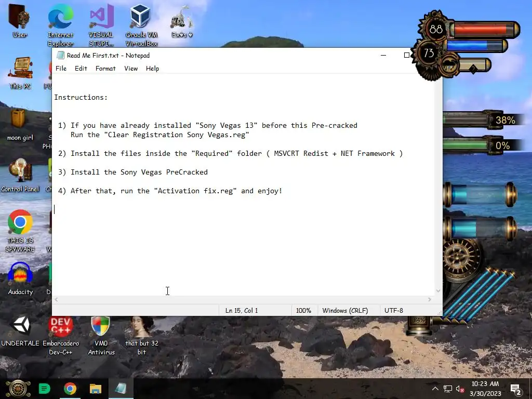Open the 'that but 32 bit' portrait icon
Viewport: 532px width, 399px height.
pyautogui.click(x=141, y=336)
